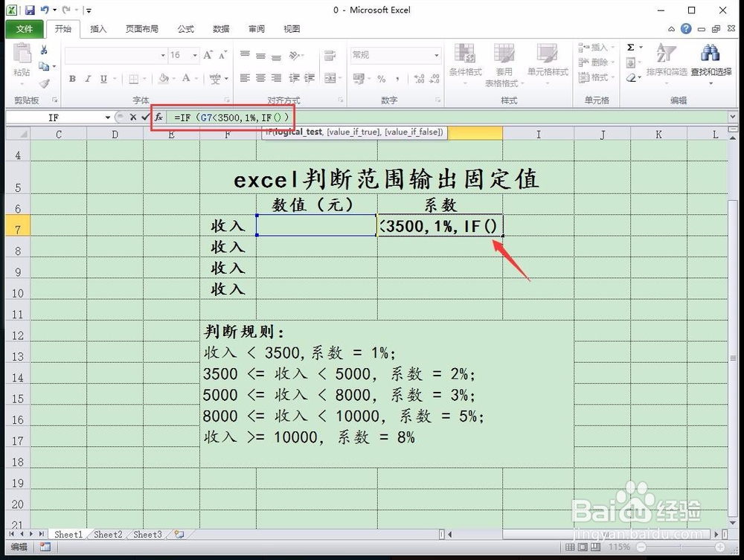This screenshot has height=560, width=744.
Task: Click the Cancel X in formula bar
Action: 133,117
